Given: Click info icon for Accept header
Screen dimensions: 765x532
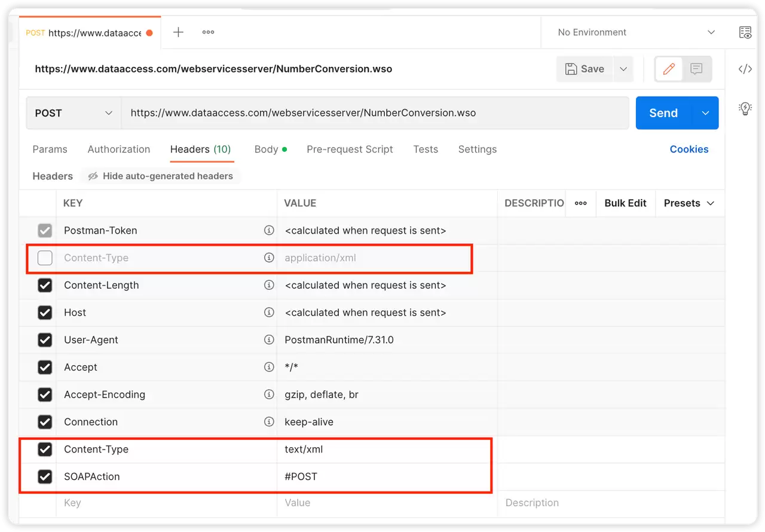Looking at the screenshot, I should [x=269, y=367].
